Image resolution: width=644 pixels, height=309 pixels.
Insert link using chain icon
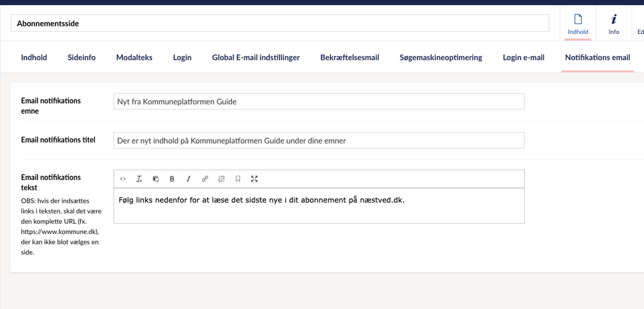click(205, 179)
